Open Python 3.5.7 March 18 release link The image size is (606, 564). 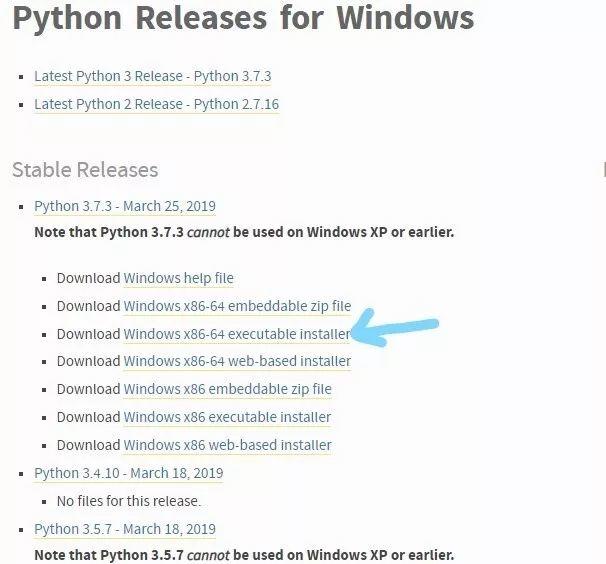coord(124,529)
